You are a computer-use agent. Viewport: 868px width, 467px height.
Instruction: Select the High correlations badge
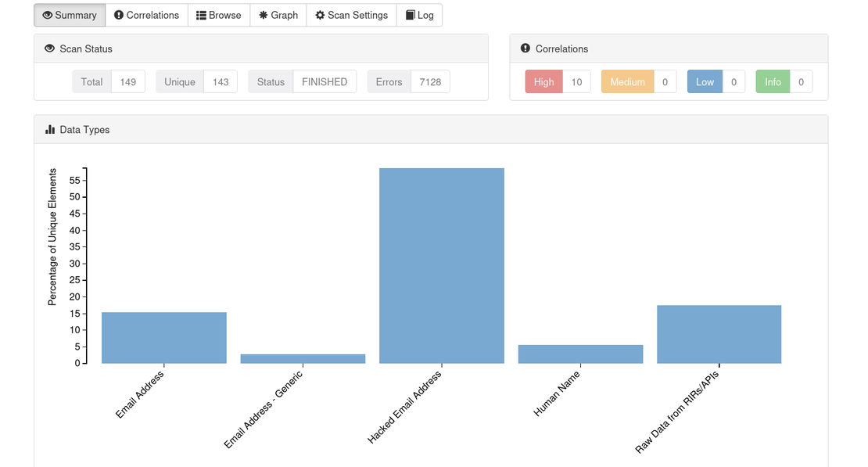click(543, 82)
